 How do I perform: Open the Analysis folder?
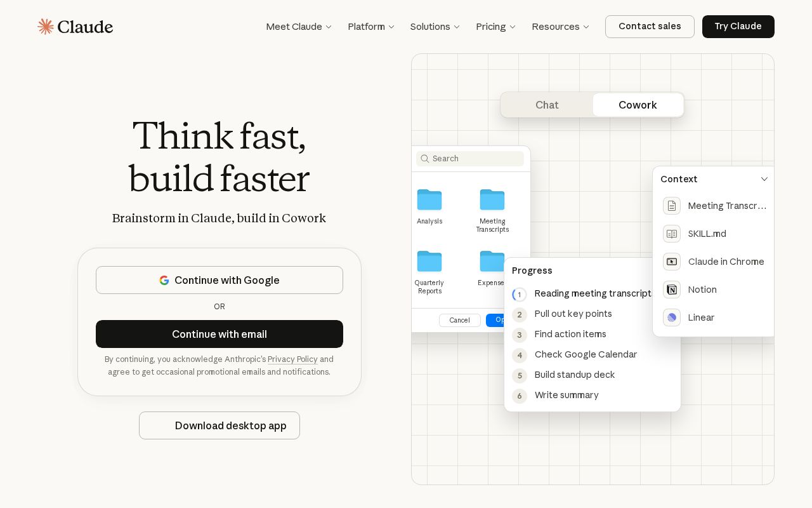click(x=429, y=199)
